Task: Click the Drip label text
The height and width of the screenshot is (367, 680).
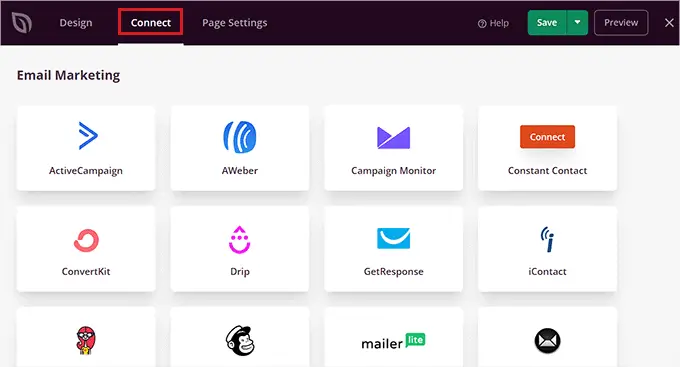Action: 240,272
